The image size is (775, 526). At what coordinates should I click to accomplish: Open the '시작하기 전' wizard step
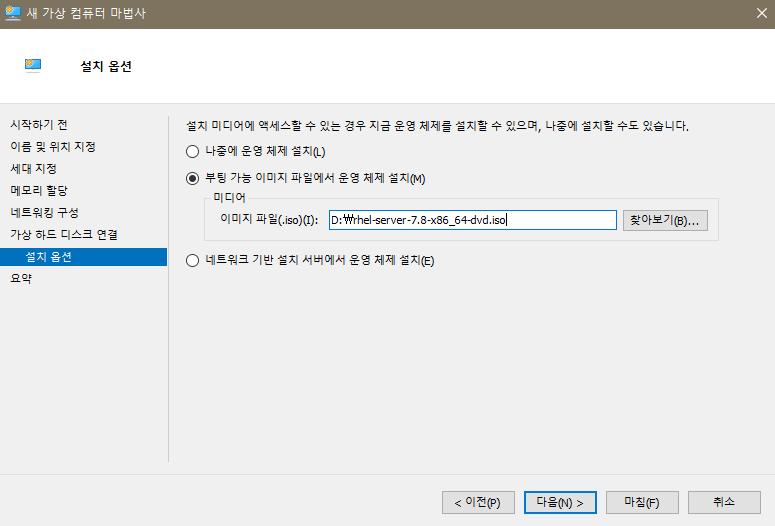coord(39,125)
